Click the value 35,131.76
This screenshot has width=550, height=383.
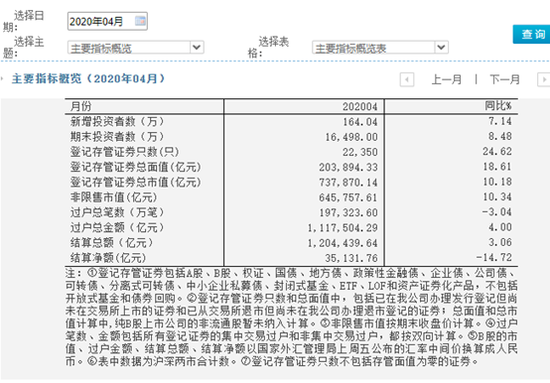[x=351, y=258]
